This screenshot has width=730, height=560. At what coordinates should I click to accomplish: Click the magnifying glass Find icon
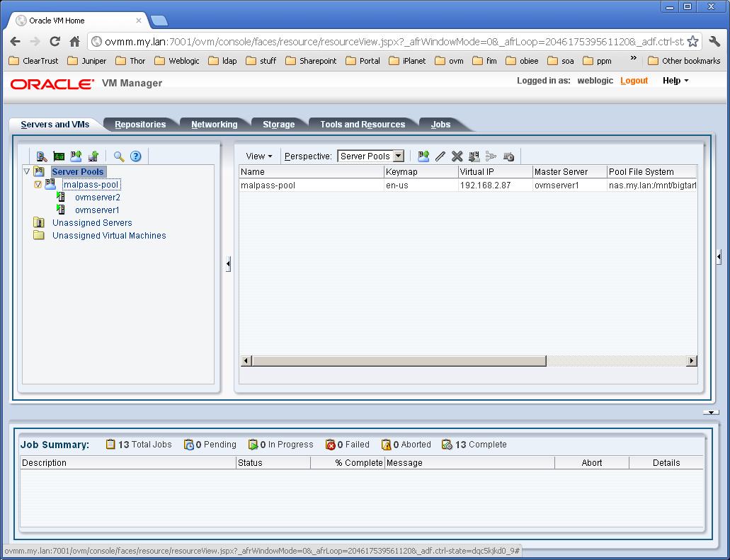click(x=119, y=156)
